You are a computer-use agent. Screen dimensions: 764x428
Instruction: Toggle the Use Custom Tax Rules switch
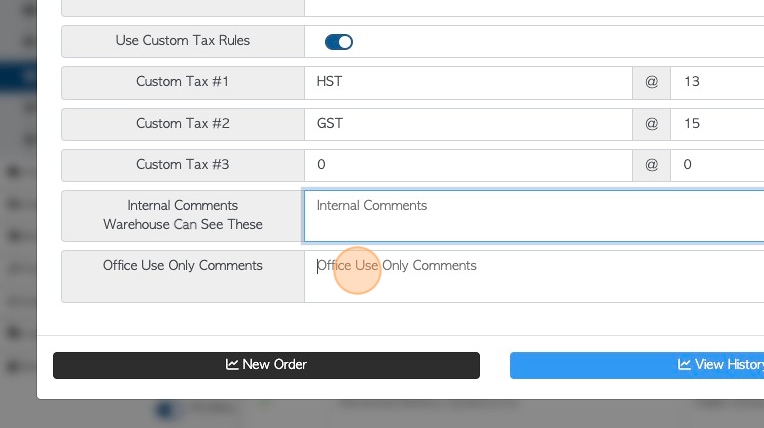(x=339, y=42)
